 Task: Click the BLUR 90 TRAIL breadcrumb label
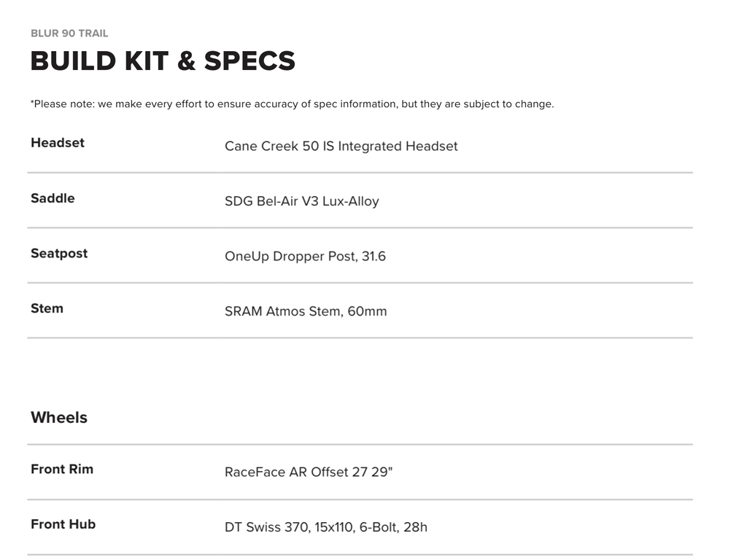coord(69,34)
